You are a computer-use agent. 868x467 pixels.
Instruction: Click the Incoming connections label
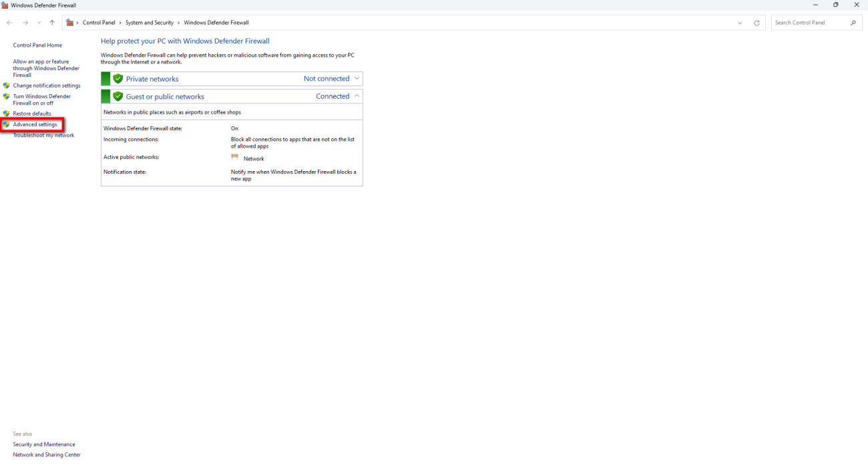point(131,140)
